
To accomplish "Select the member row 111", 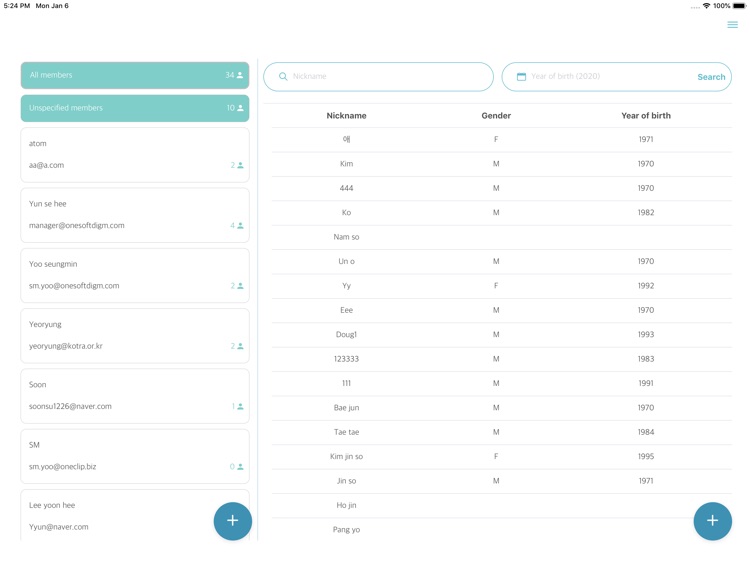I will [x=502, y=384].
